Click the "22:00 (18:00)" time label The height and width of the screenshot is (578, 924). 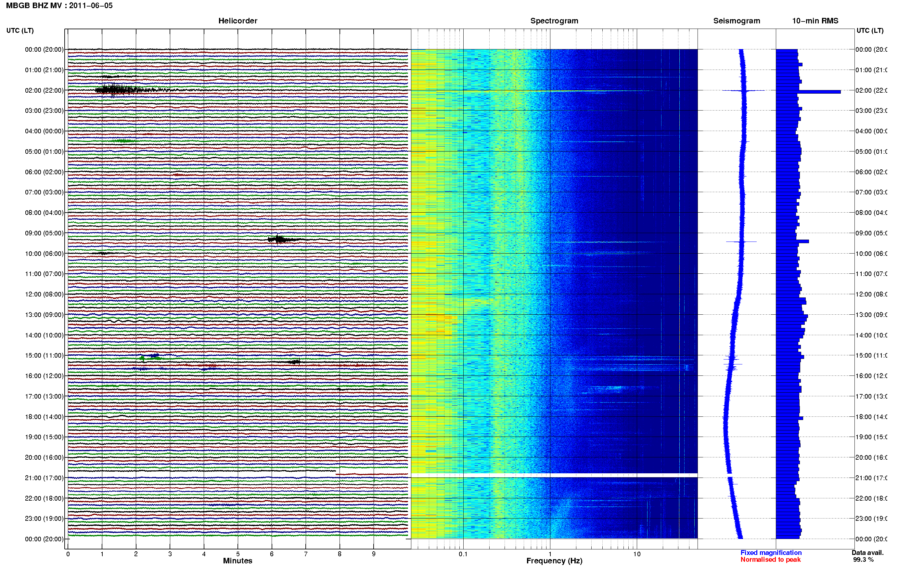pos(44,498)
